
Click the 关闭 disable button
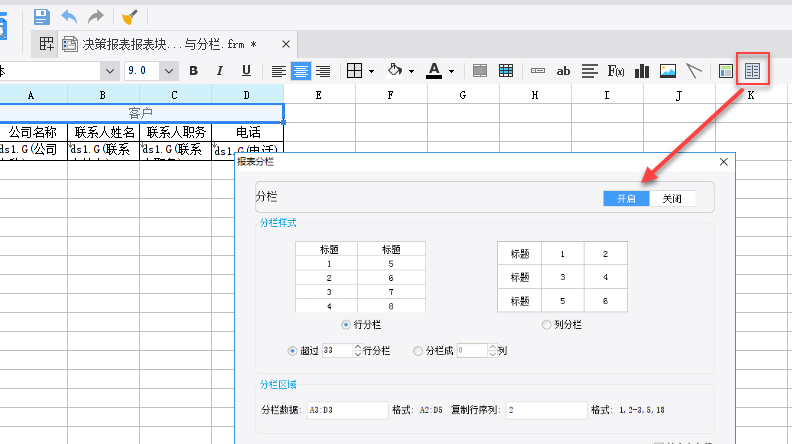click(672, 198)
